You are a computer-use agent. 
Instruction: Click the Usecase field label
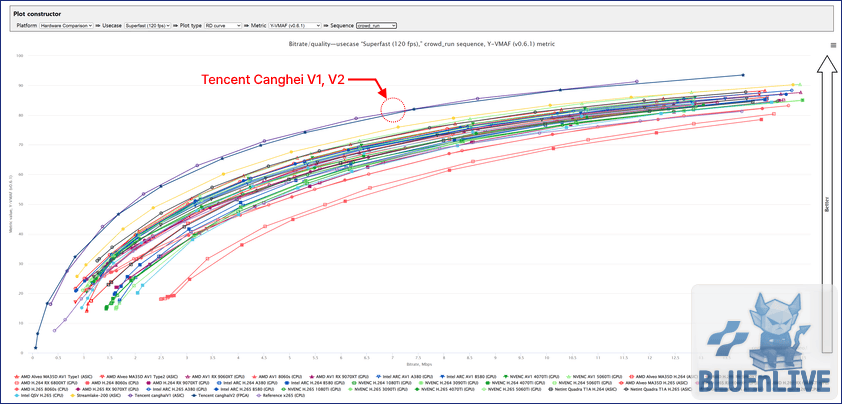click(x=112, y=25)
